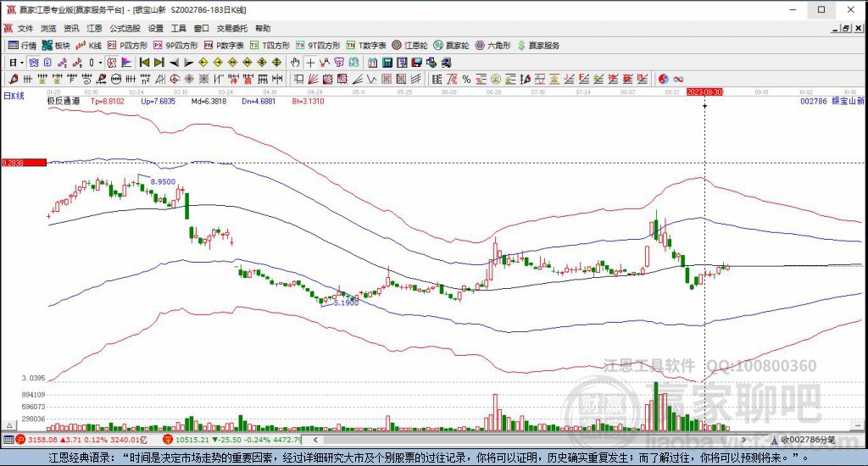Click the calculator icon in toolbar

(387, 62)
